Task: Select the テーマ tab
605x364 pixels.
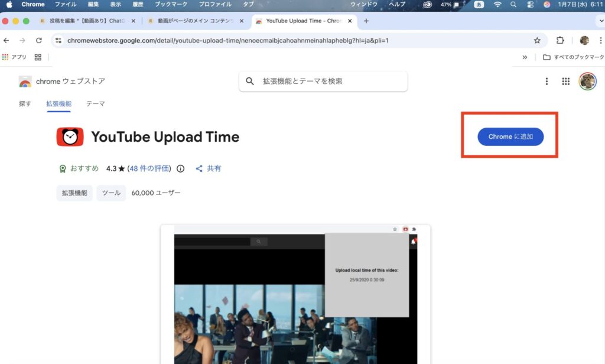Action: 95,103
